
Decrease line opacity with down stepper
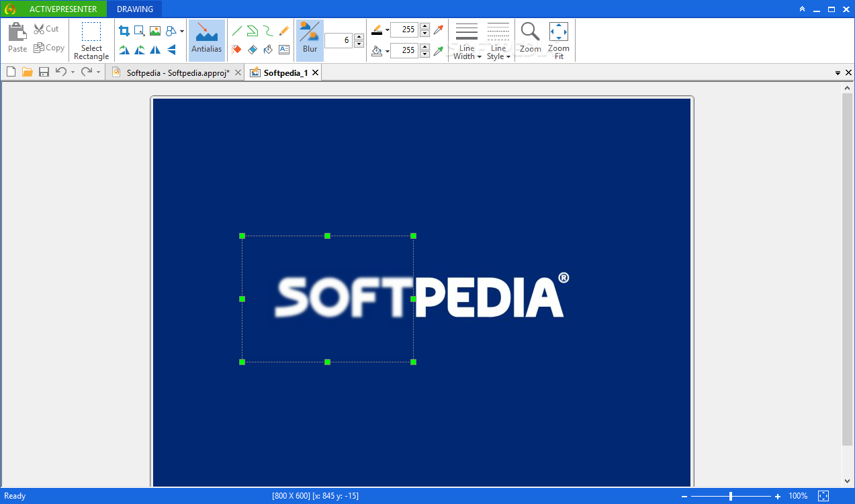coord(424,34)
